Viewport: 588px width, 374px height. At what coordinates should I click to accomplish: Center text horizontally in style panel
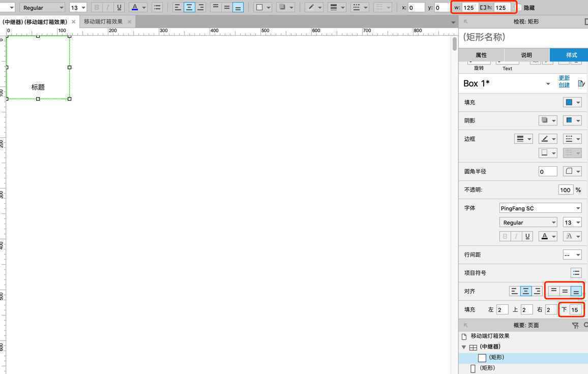(x=526, y=291)
